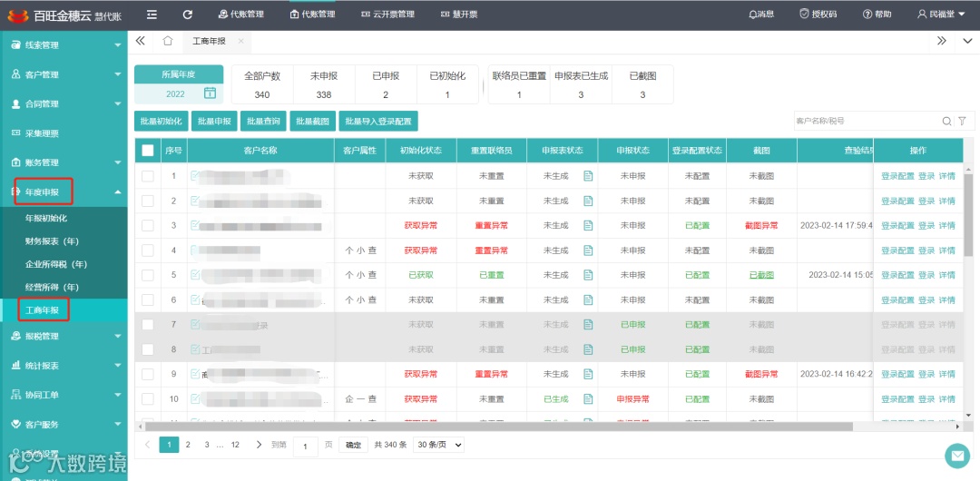This screenshot has width=980, height=481.
Task: Open the 30条/页 page size dropdown
Action: click(439, 445)
